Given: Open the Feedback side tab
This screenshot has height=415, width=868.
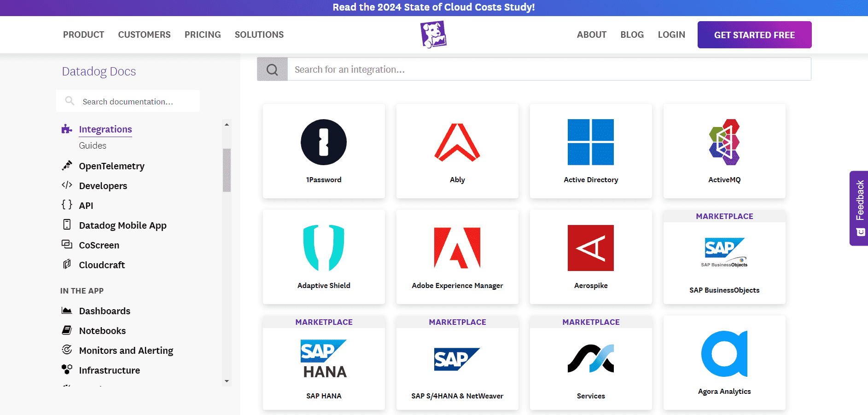Looking at the screenshot, I should click(x=859, y=208).
